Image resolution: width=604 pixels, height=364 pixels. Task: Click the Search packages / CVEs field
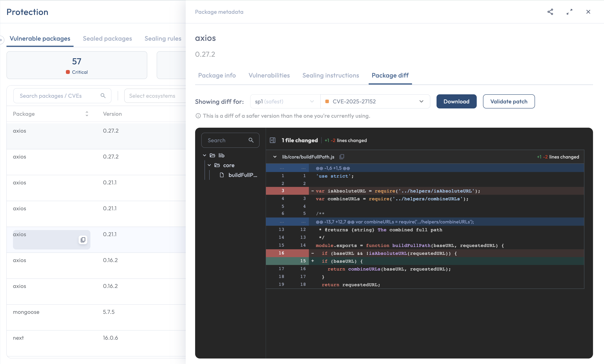[62, 96]
